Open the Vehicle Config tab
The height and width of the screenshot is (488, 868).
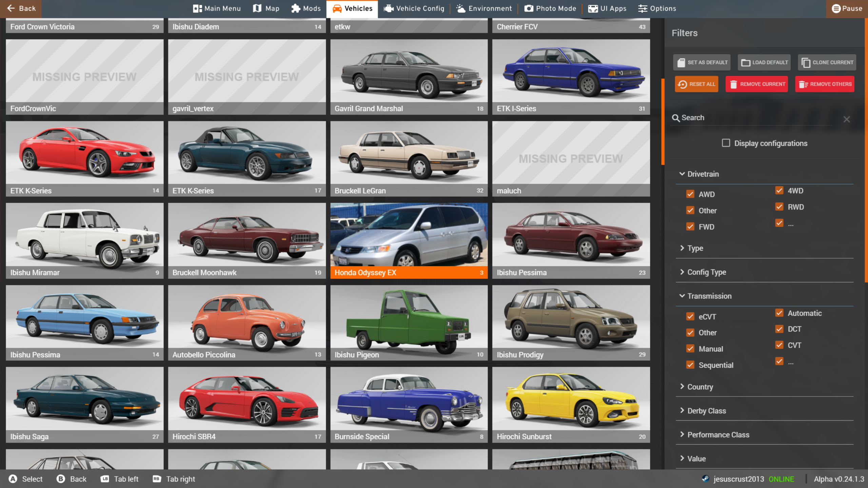tap(414, 8)
